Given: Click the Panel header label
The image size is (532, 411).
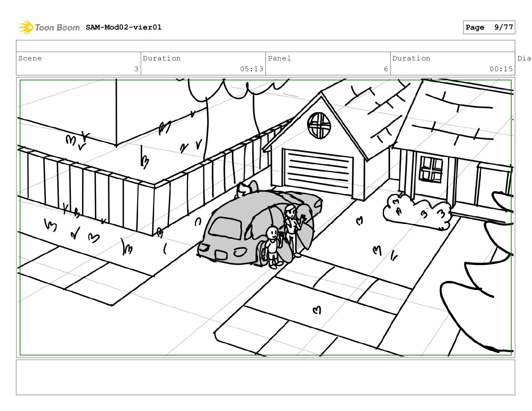Looking at the screenshot, I should tap(279, 58).
